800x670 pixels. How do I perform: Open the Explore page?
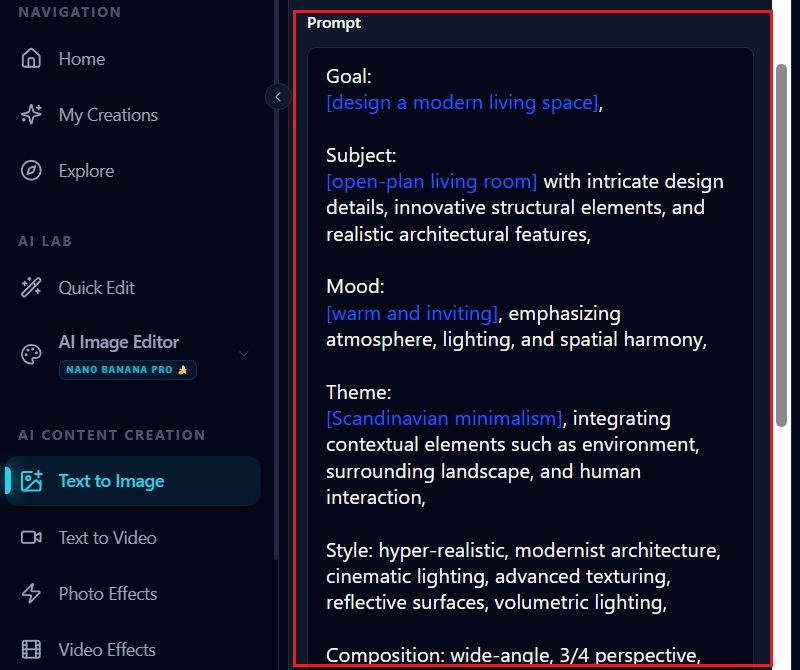pyautogui.click(x=86, y=171)
